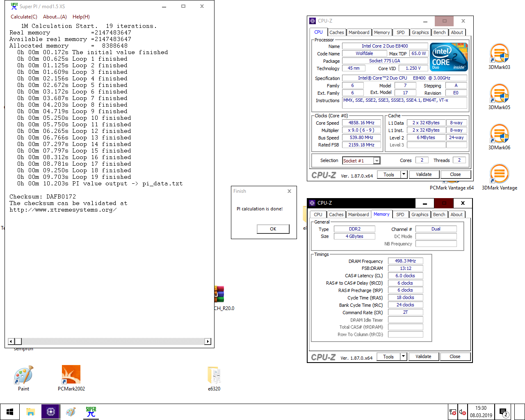Switch to Super PI in the taskbar

(91, 412)
